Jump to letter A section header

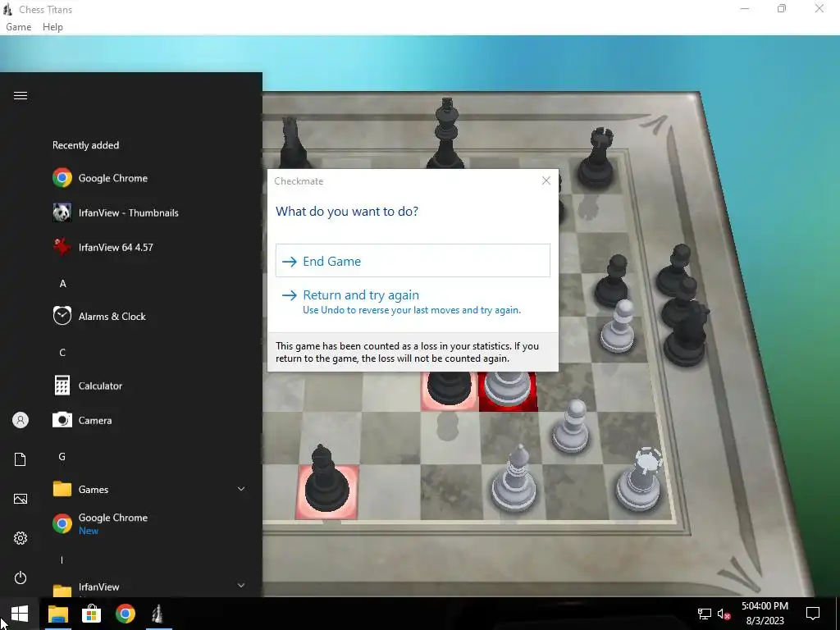tap(62, 283)
